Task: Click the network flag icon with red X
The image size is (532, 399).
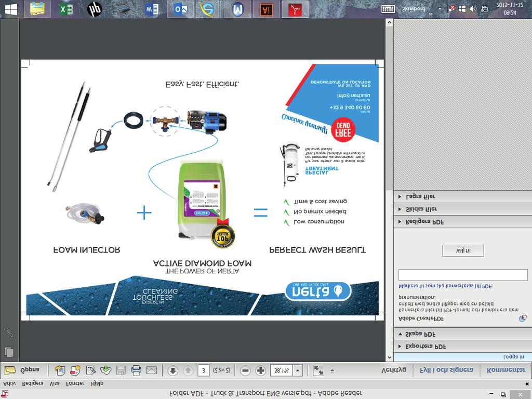Action: click(x=451, y=9)
